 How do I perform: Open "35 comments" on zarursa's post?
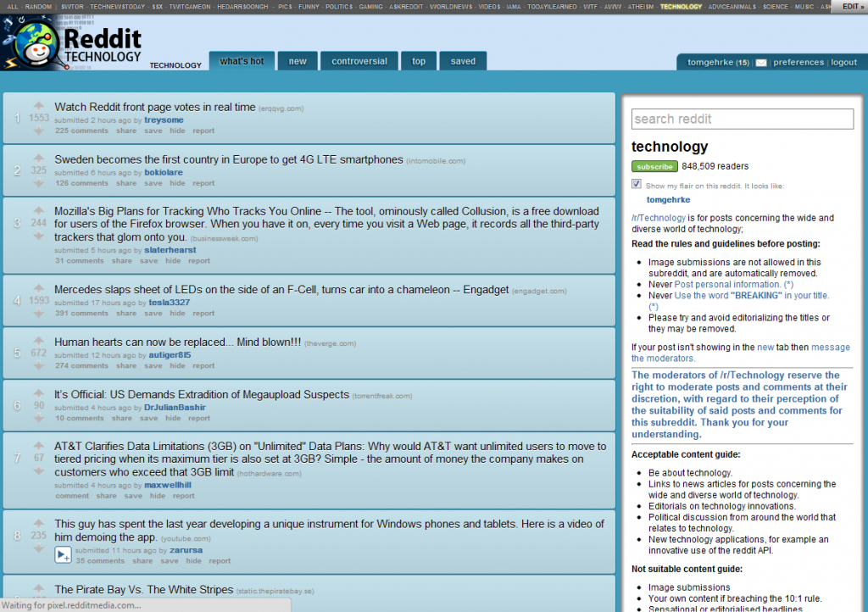click(100, 561)
